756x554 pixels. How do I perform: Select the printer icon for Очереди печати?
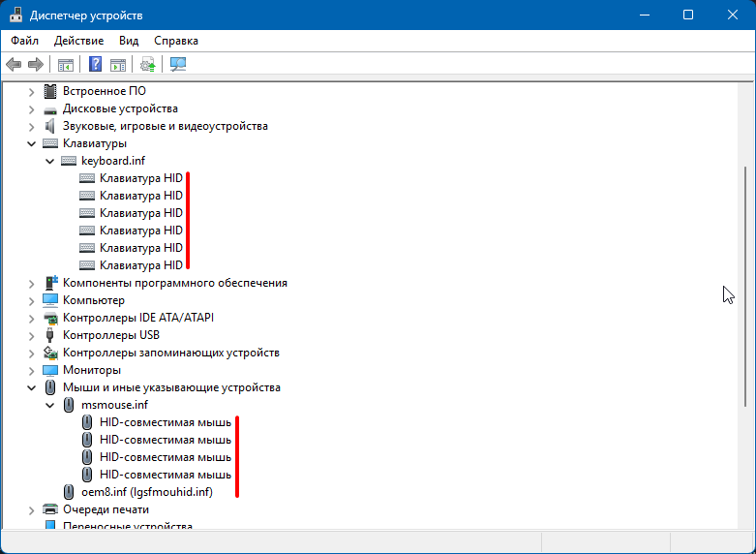[50, 509]
